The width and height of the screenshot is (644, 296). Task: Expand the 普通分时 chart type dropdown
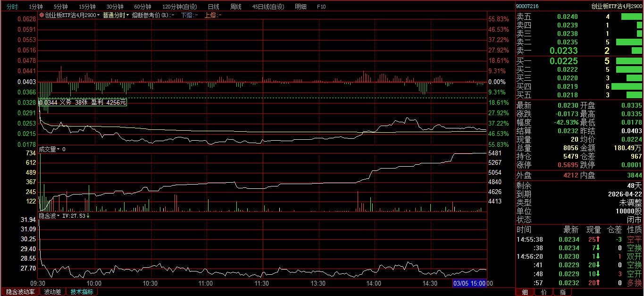pyautogui.click(x=116, y=15)
